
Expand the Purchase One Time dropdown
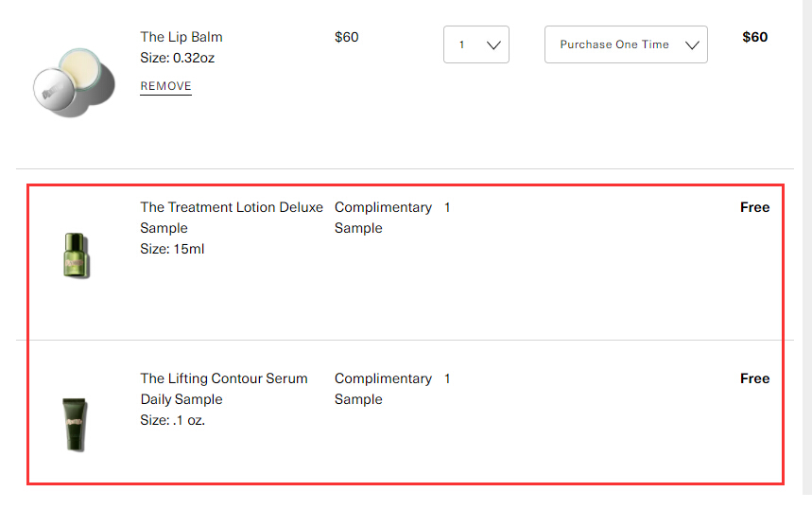(x=626, y=44)
